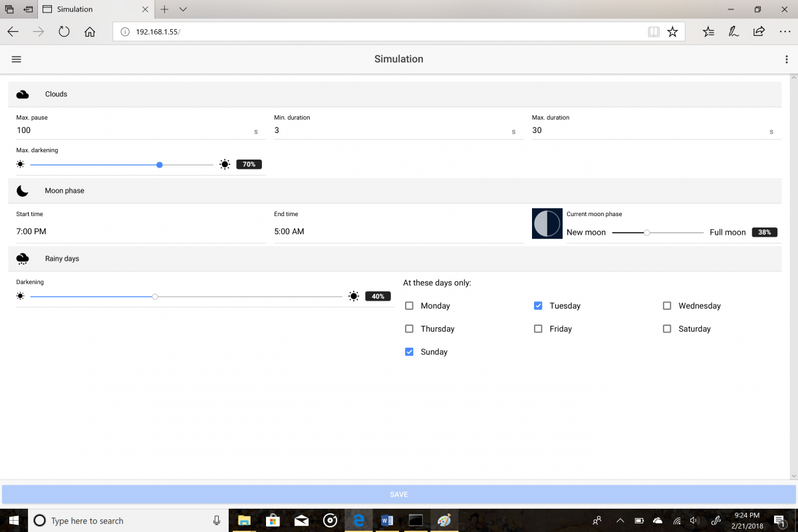The height and width of the screenshot is (532, 798).
Task: Share this web page
Action: [x=759, y=31]
